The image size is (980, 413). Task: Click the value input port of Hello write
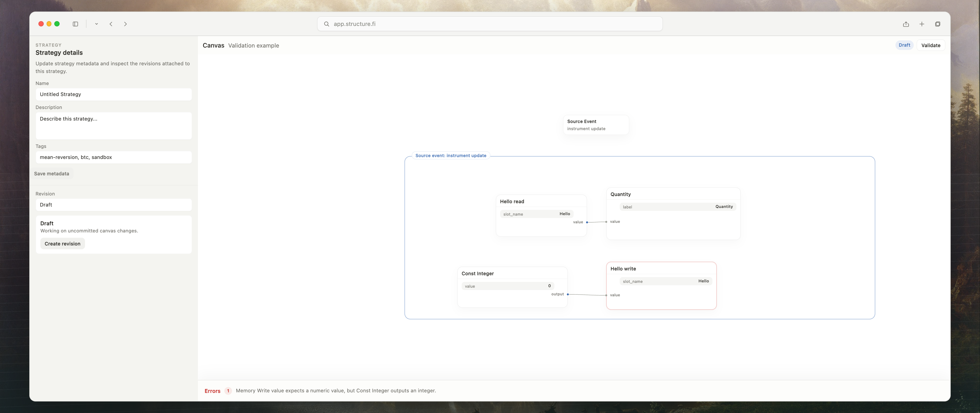tap(606, 295)
